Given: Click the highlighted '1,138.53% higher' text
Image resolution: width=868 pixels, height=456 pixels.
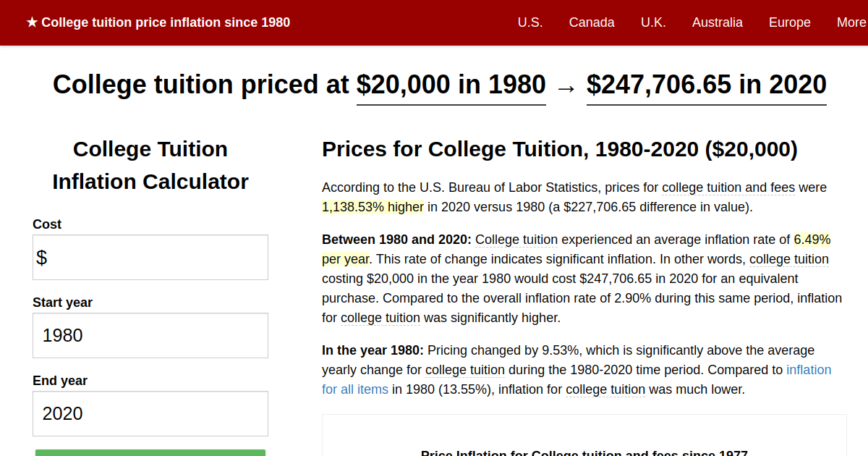Looking at the screenshot, I should [373, 206].
